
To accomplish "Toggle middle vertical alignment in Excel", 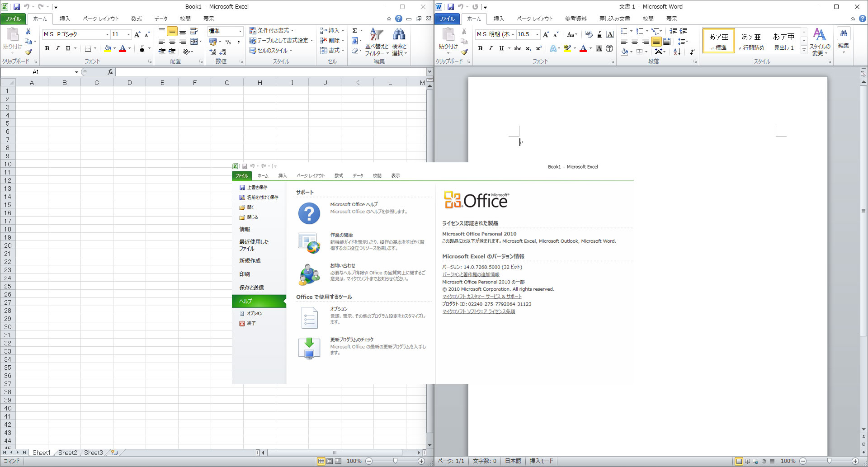I will [172, 31].
